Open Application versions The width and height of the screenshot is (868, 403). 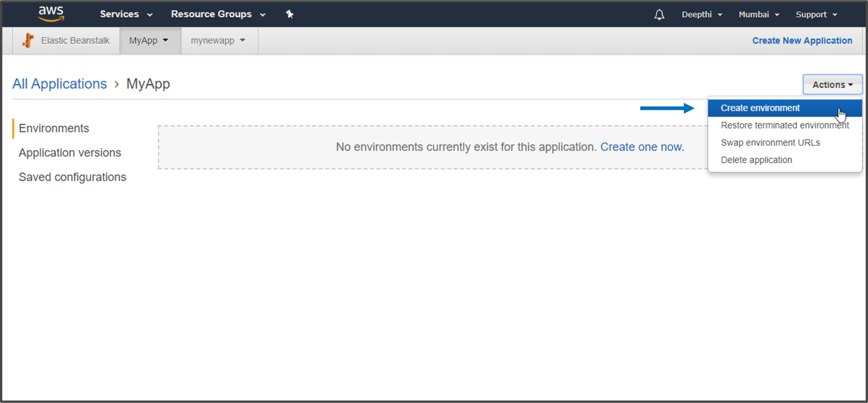pos(70,153)
